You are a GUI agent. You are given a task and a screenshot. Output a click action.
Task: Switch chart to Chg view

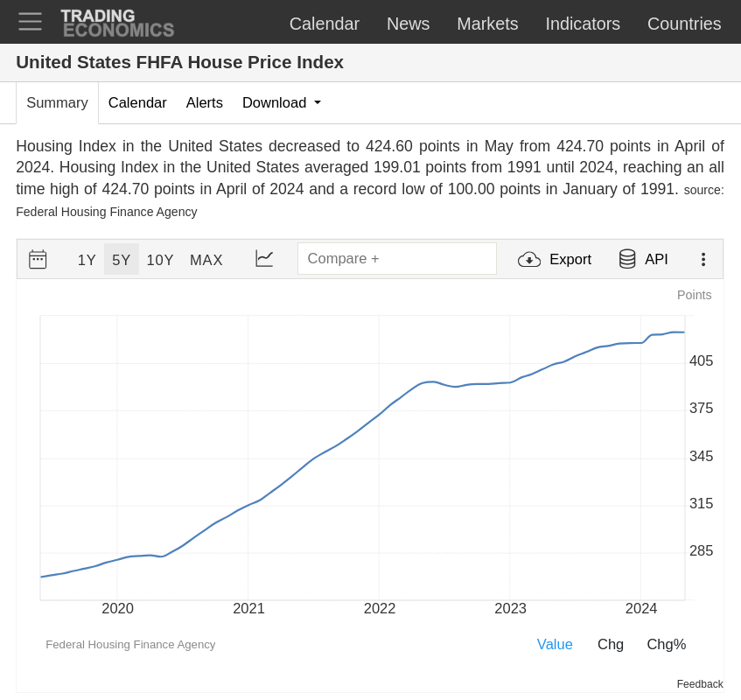pos(610,644)
